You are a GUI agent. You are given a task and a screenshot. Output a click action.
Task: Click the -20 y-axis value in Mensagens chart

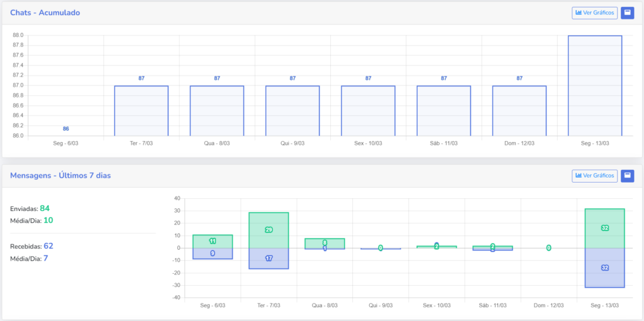click(x=177, y=273)
